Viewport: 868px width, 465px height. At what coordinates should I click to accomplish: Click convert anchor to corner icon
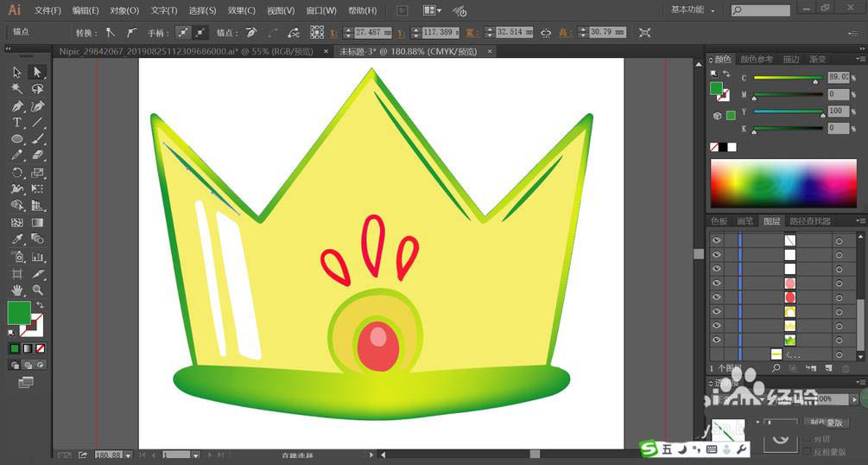tap(111, 33)
